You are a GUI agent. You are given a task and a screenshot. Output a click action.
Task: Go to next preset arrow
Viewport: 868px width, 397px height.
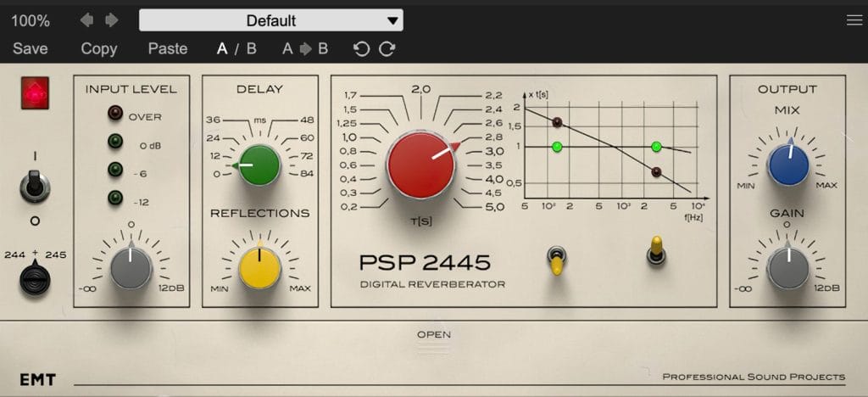pyautogui.click(x=112, y=20)
